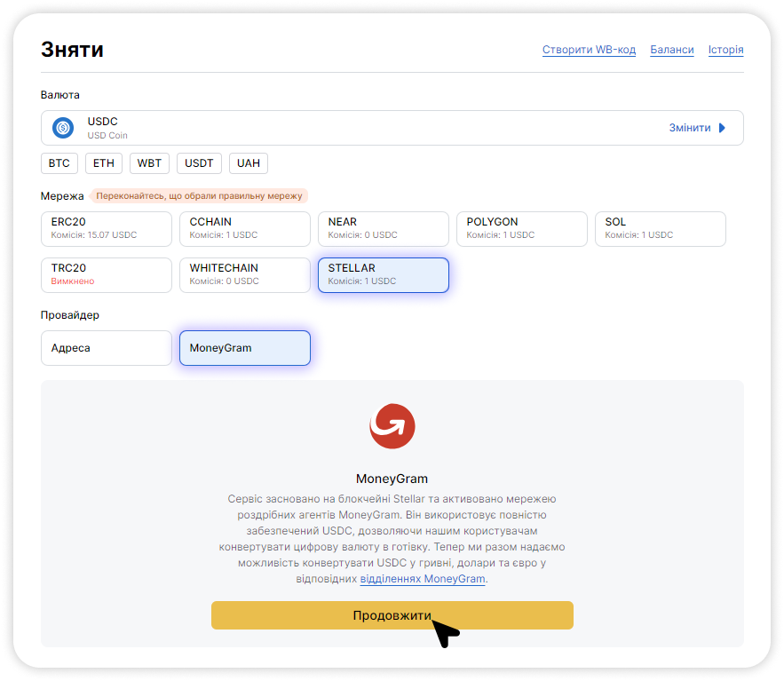Image resolution: width=784 pixels, height=681 pixels.
Task: Open the Історія link
Action: [726, 50]
